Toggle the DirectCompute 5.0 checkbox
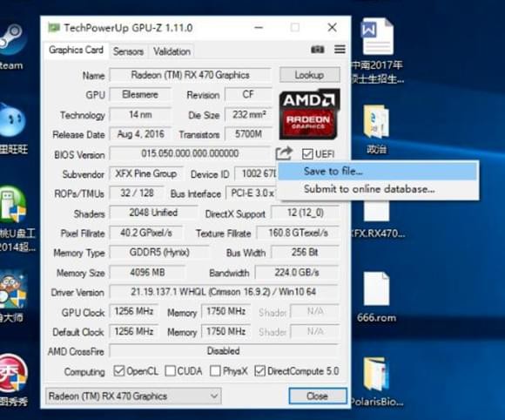This screenshot has height=420, width=505. tap(259, 371)
